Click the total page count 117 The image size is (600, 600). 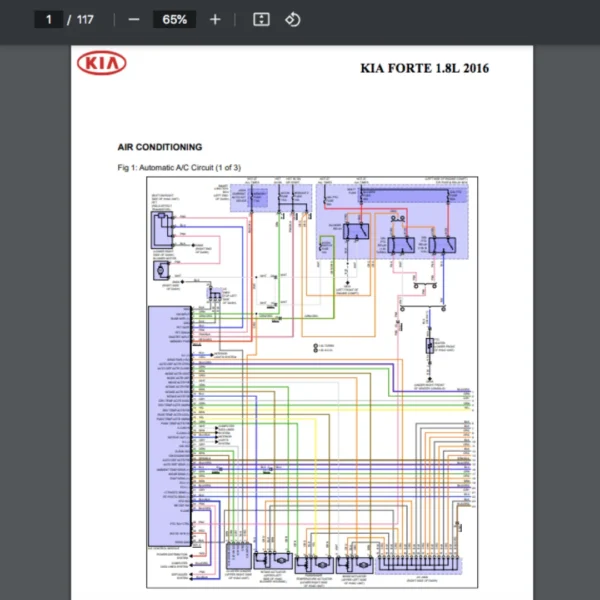click(86, 19)
